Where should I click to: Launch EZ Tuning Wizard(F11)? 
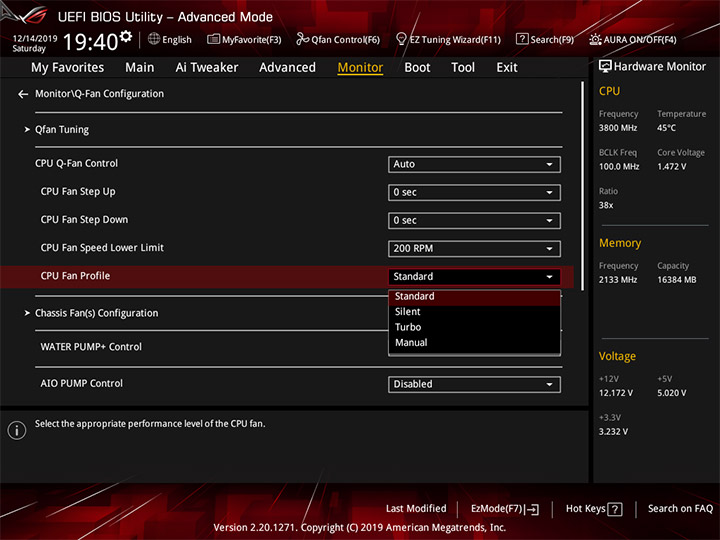tap(448, 39)
